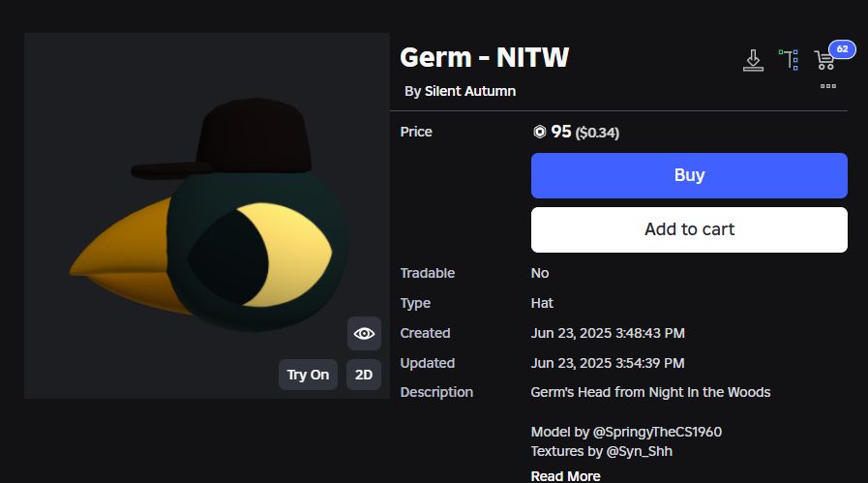The height and width of the screenshot is (483, 868).
Task: Click the Model by @SpringyTheCS1960 text
Action: [626, 432]
